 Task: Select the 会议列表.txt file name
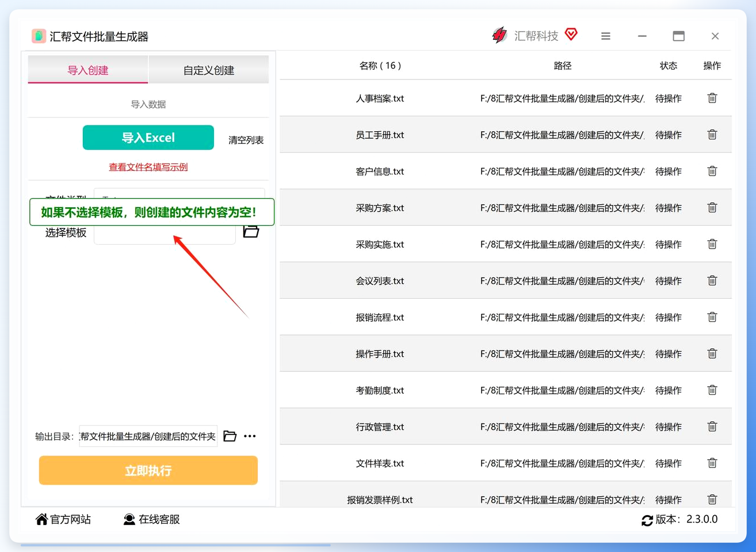(380, 281)
